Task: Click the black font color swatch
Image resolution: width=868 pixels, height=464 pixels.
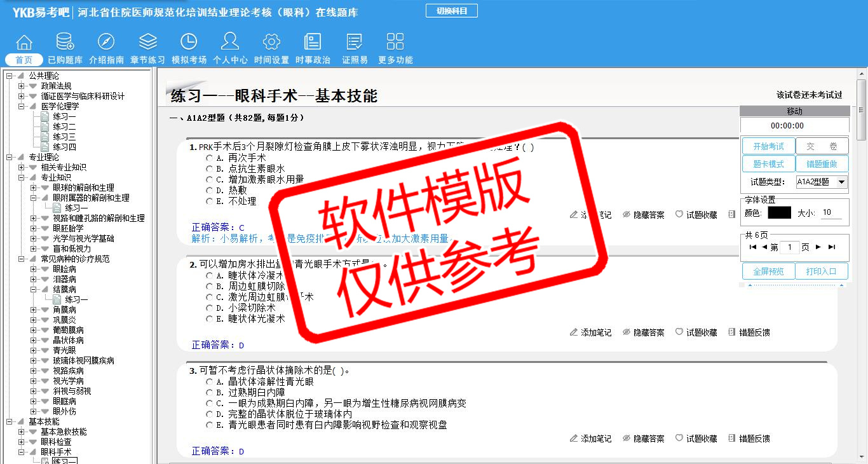Action: tap(779, 213)
